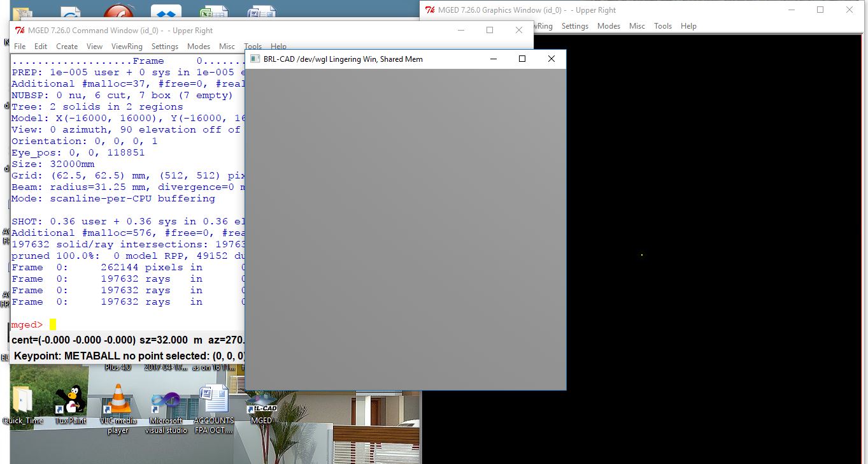Open the Create menu in Command Window
The width and height of the screenshot is (868, 464).
point(67,47)
